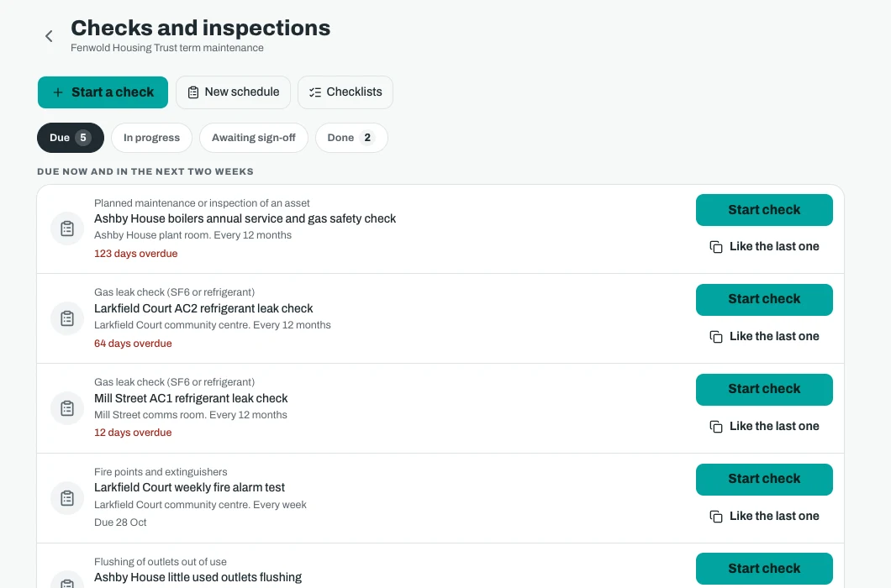Screen dimensions: 891x588
Task: Show the Done tab
Action: [x=351, y=138]
